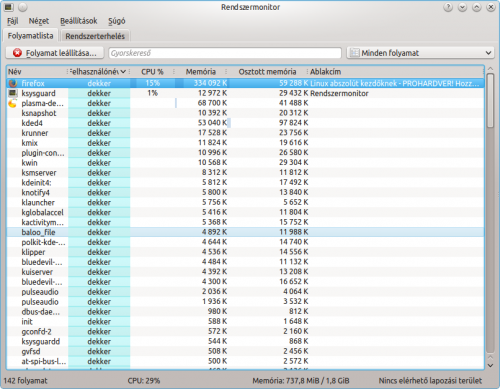
Task: Select the ksmserver process row
Action: 245,173
